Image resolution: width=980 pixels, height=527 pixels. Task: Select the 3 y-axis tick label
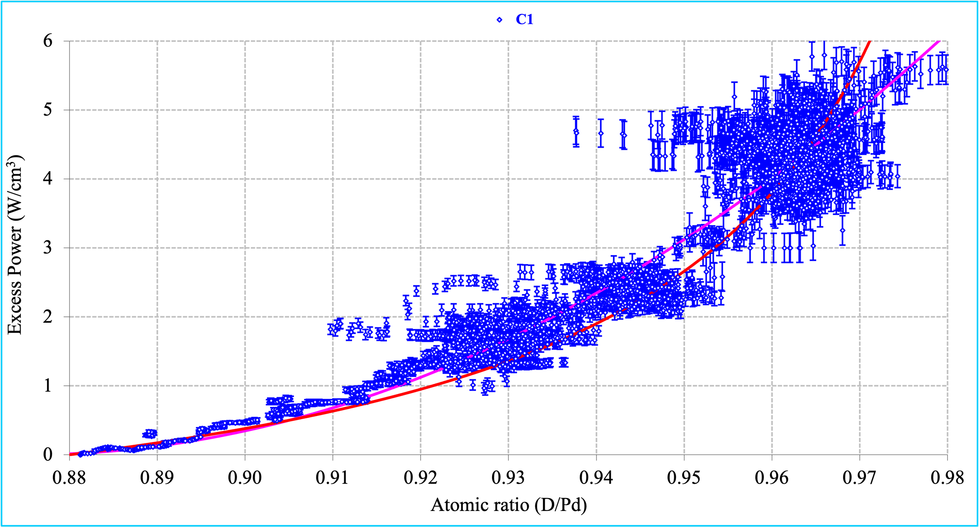pyautogui.click(x=48, y=248)
